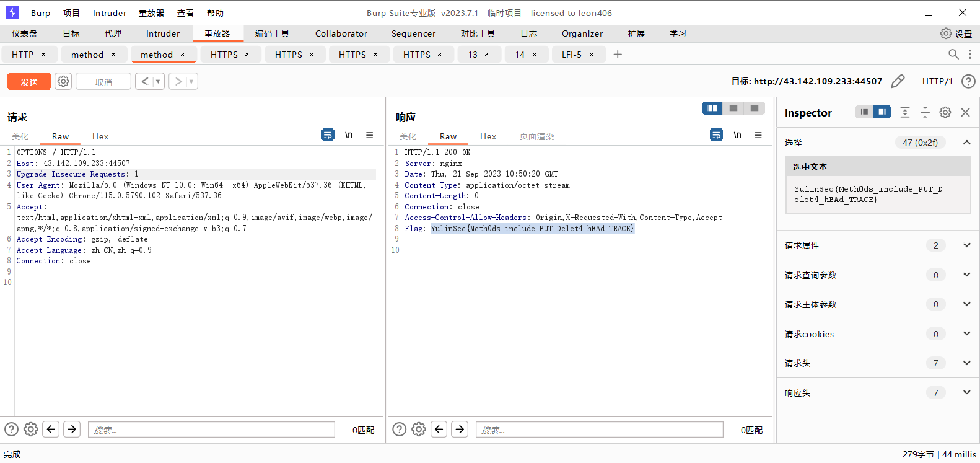Viewport: 980px width, 463px height.
Task: Click the 发送 send button
Action: (x=29, y=82)
